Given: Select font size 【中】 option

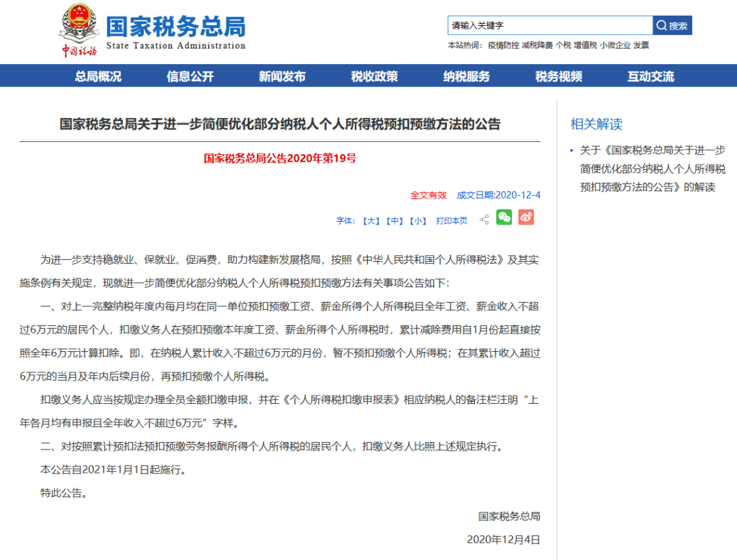Looking at the screenshot, I should (393, 219).
